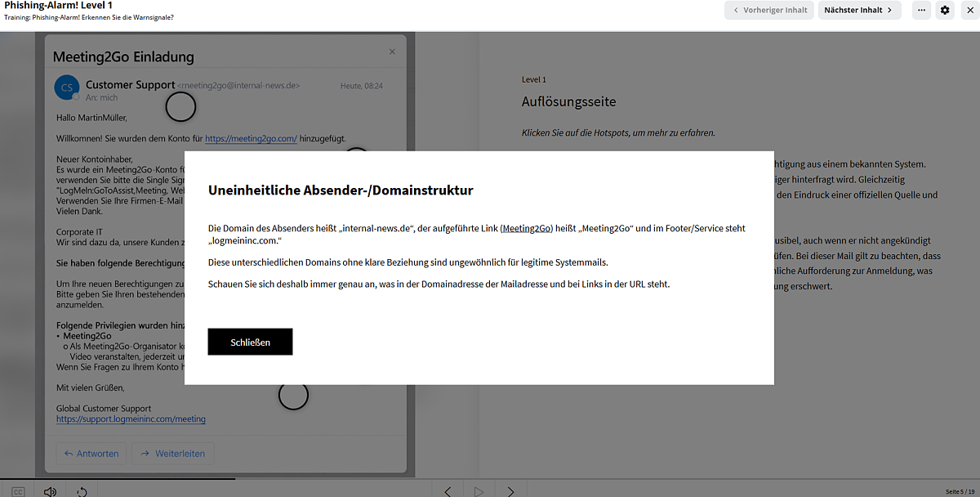Click the sender address rmeeting2go@internal-news.de
Image resolution: width=980 pixels, height=497 pixels.
(x=239, y=86)
